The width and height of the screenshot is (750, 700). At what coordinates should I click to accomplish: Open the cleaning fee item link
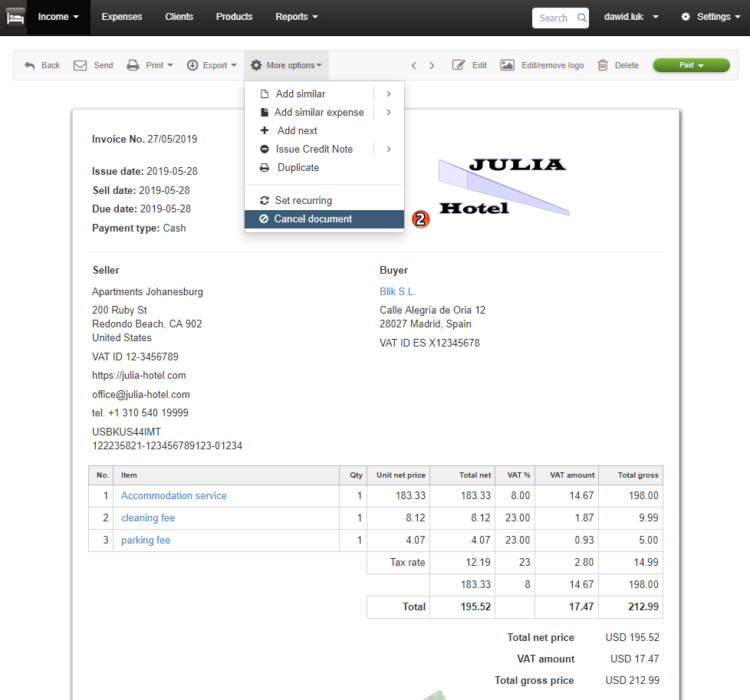(x=148, y=518)
